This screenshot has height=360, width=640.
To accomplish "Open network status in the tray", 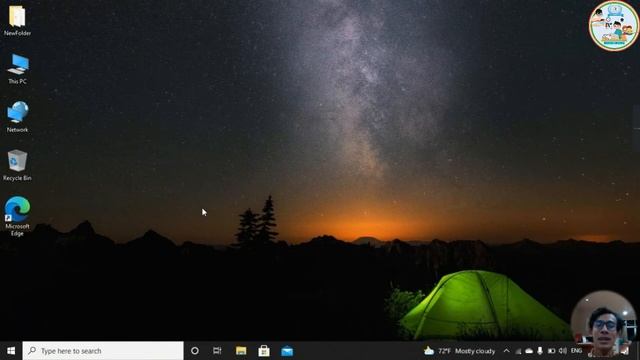I will click(x=518, y=351).
